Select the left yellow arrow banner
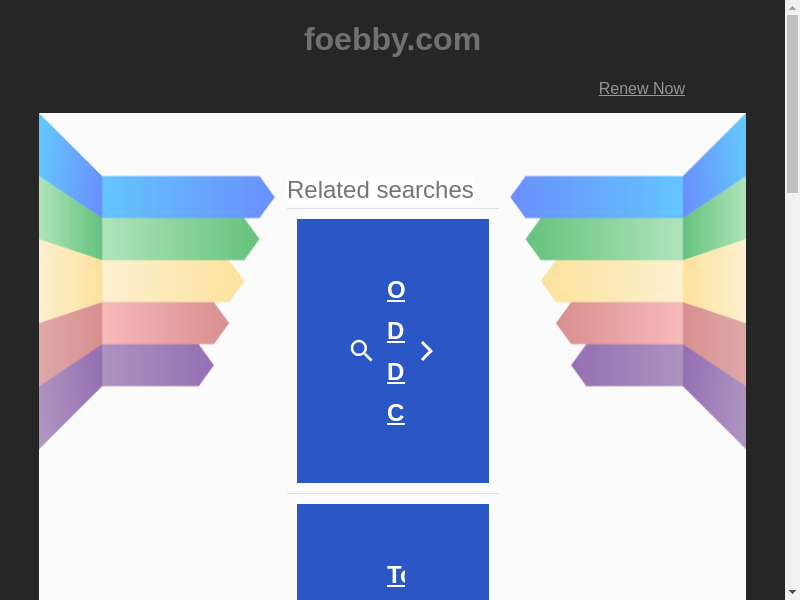Image resolution: width=800 pixels, height=600 pixels. tap(170, 281)
